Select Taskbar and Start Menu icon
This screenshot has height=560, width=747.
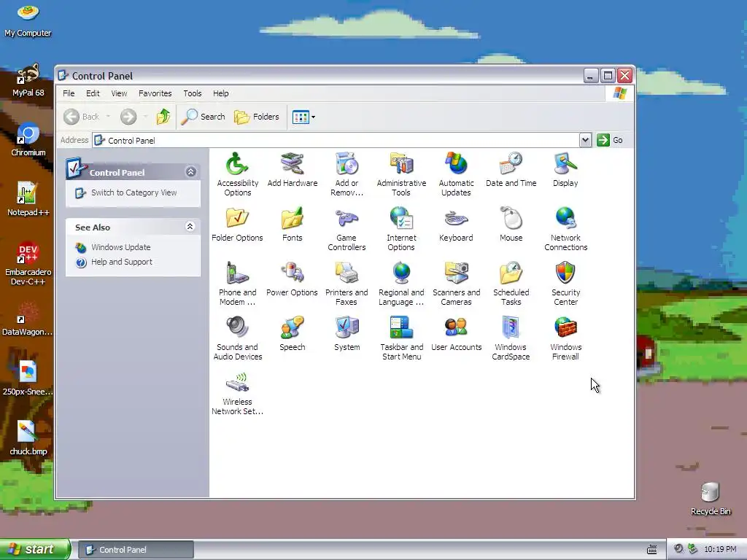(402, 328)
